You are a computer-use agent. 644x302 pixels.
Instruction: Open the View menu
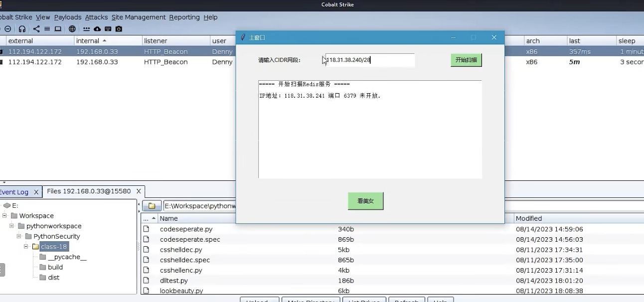[x=43, y=17]
